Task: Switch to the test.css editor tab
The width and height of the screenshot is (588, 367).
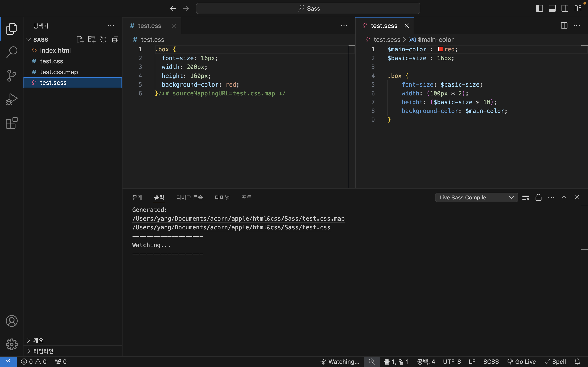Action: (149, 26)
